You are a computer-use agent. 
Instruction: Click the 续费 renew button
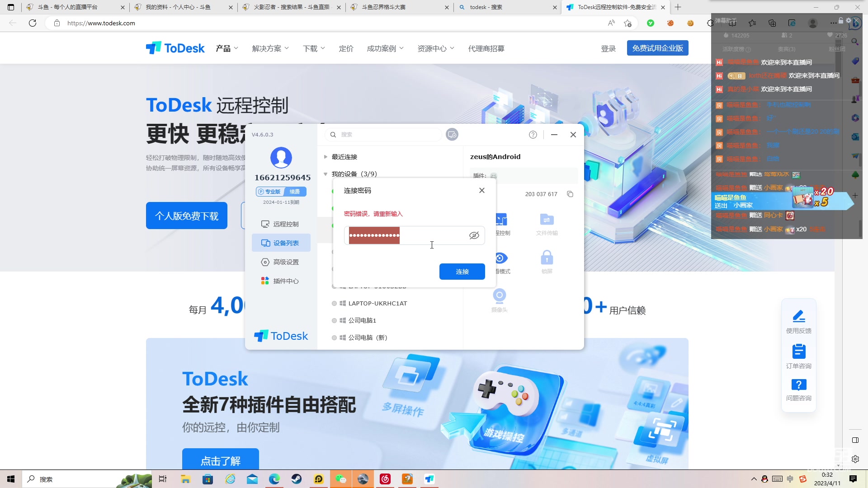[x=295, y=192]
